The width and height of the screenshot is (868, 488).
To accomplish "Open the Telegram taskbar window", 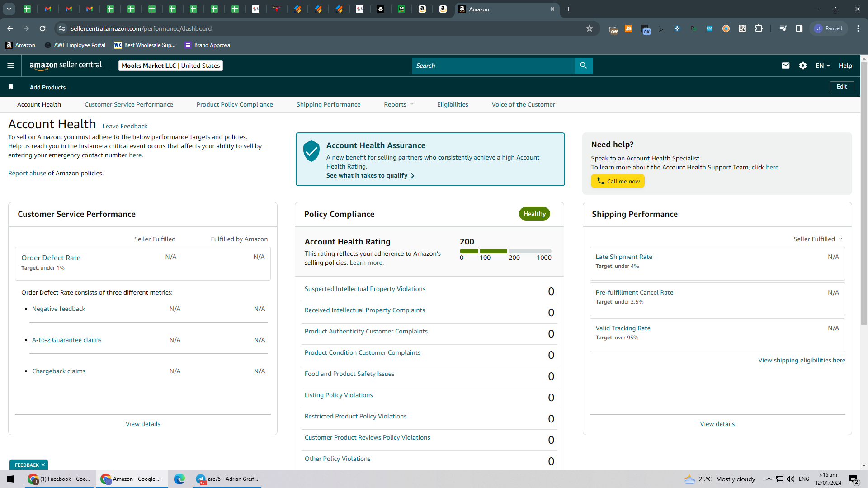I will tap(227, 479).
